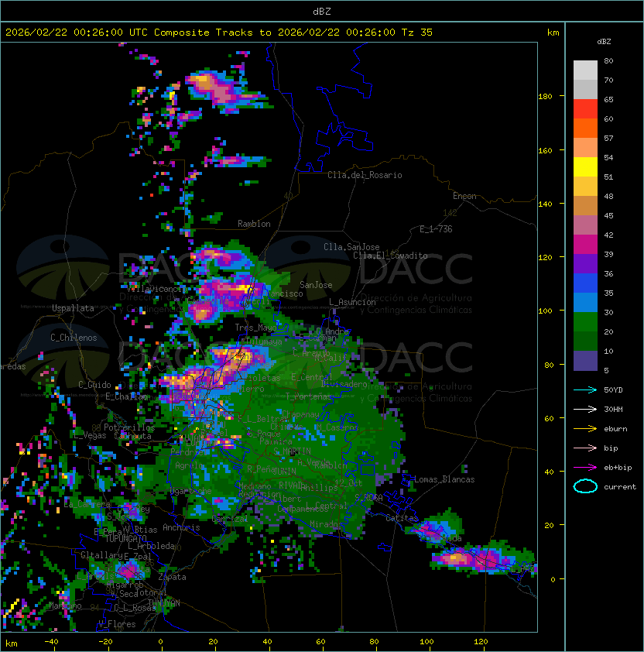The image size is (644, 652).
Task: Click the eb+bip magenta arrow legend icon
Action: click(585, 468)
